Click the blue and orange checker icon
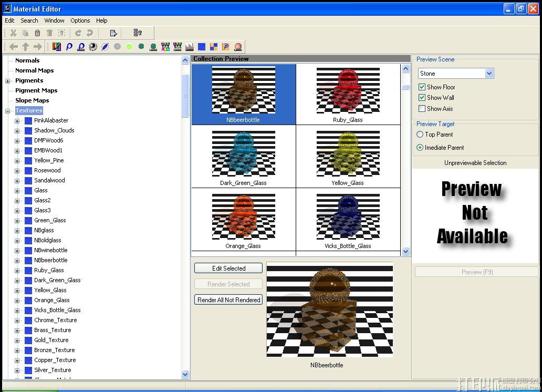Image resolution: width=542 pixels, height=392 pixels. [x=214, y=46]
